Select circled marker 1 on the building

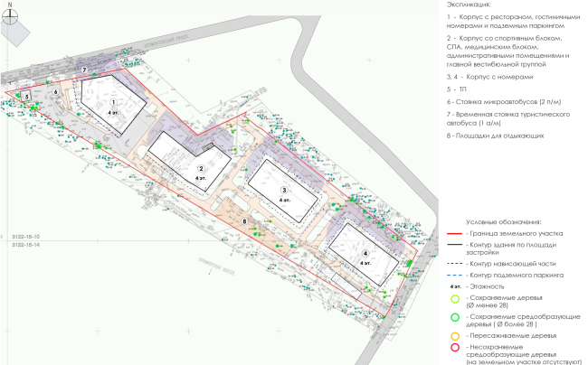pos(114,103)
